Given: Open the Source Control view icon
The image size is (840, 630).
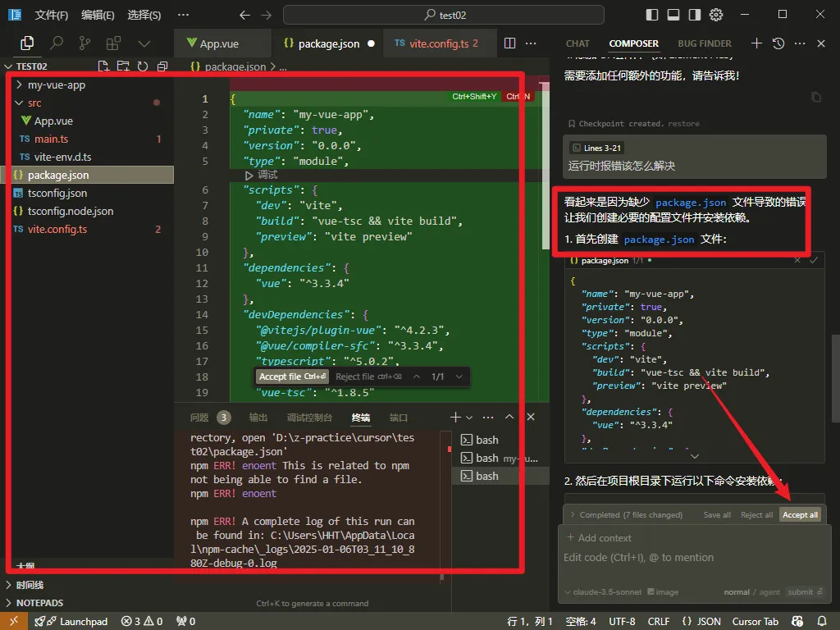Looking at the screenshot, I should (84, 43).
